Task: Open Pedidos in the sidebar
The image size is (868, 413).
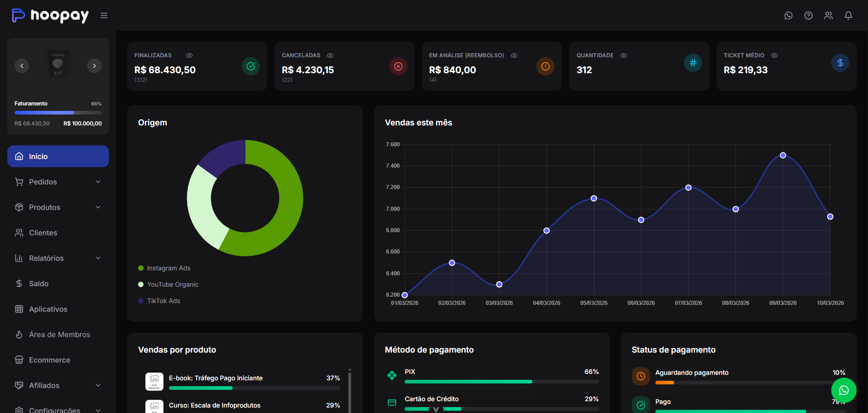Action: pos(58,182)
